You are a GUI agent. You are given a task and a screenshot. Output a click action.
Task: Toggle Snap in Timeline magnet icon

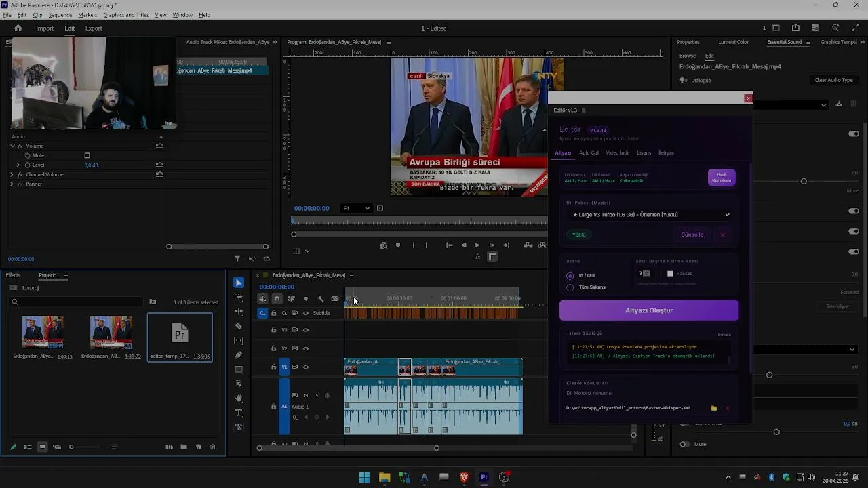pyautogui.click(x=277, y=299)
